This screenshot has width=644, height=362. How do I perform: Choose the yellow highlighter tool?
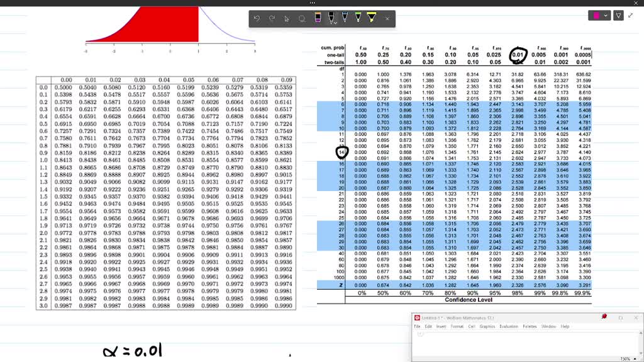point(371,18)
